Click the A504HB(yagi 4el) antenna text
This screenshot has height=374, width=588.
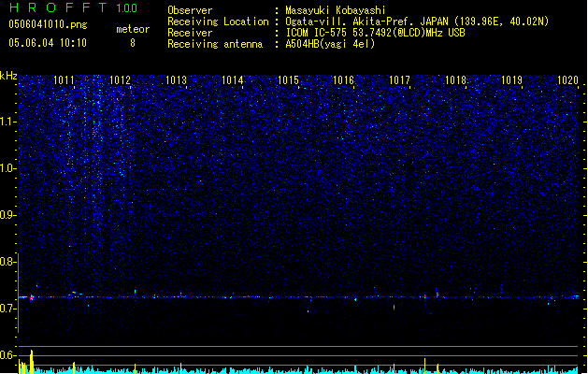330,44
